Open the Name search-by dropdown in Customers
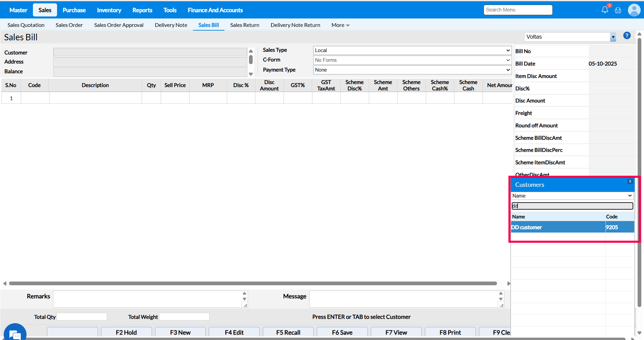Image resolution: width=644 pixels, height=340 pixels. [x=572, y=196]
